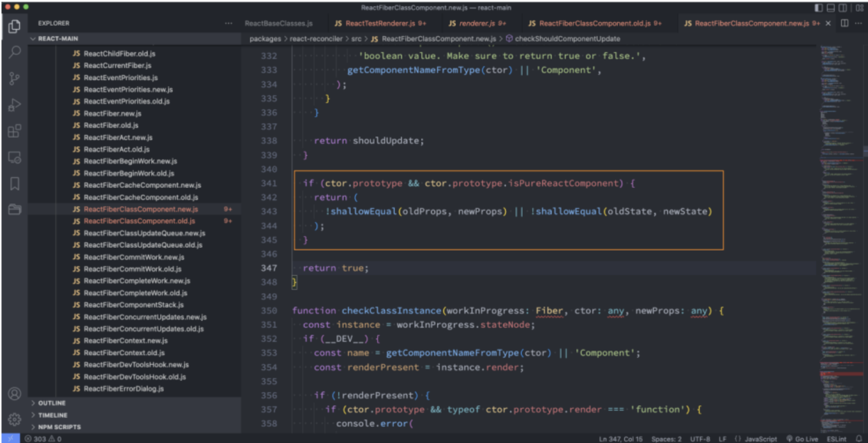Toggle the primary sidebar from title bar
This screenshot has height=443, width=868.
(x=819, y=8)
